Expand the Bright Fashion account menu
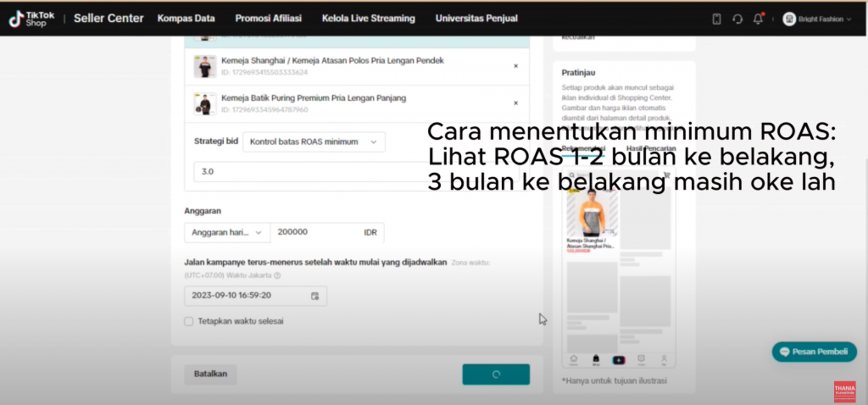 coord(848,19)
